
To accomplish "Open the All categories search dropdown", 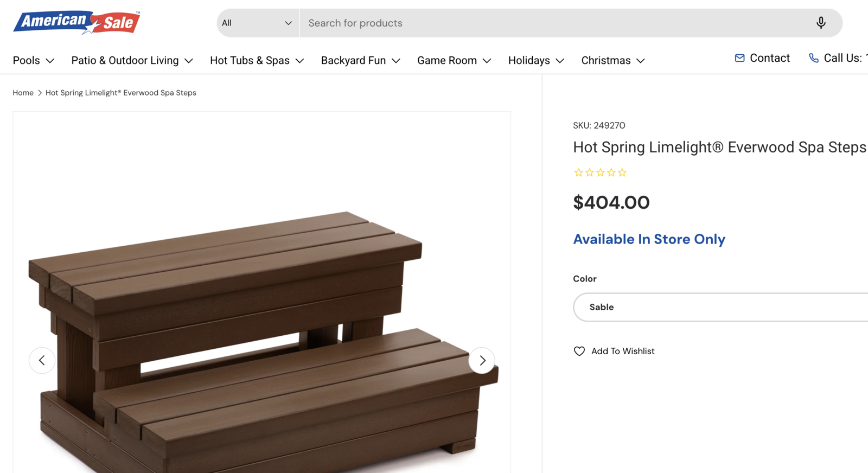I will pos(257,23).
